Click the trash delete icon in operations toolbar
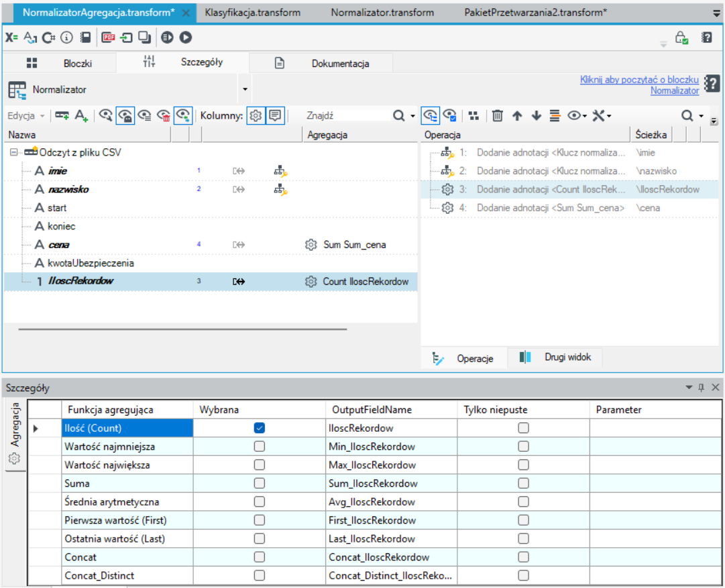Viewport: 725px width, 588px height. tap(498, 115)
